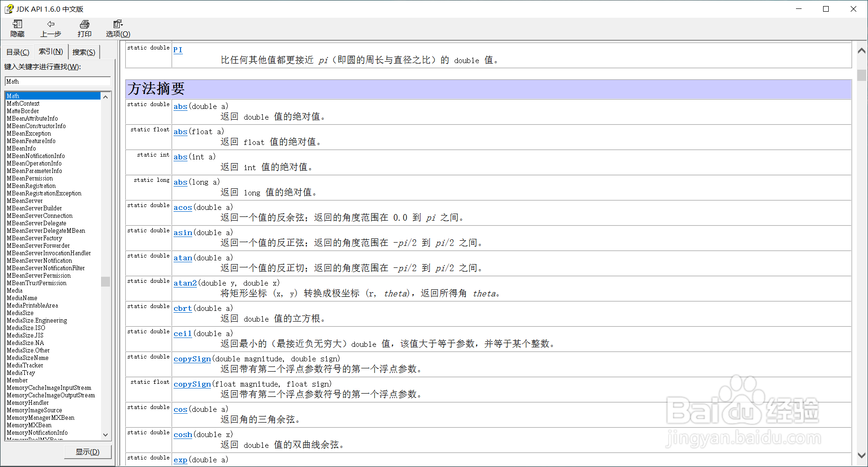This screenshot has width=868, height=467.
Task: Open the cbrt method link
Action: tap(182, 308)
